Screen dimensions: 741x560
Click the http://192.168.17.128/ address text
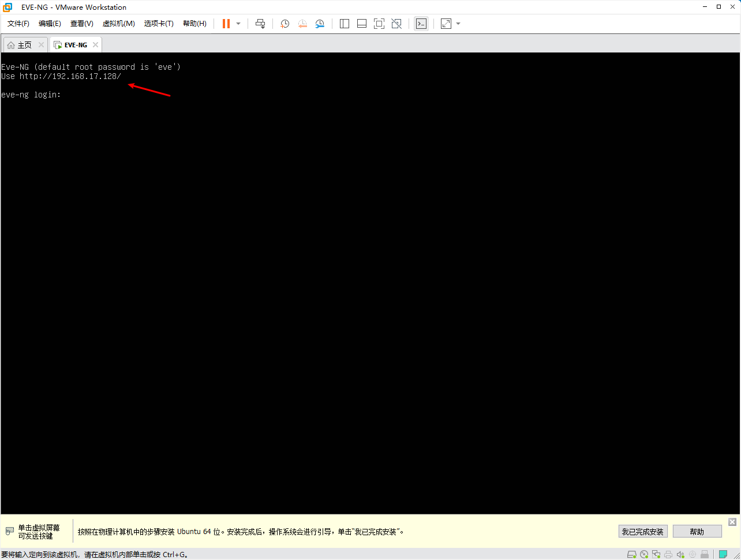click(70, 76)
